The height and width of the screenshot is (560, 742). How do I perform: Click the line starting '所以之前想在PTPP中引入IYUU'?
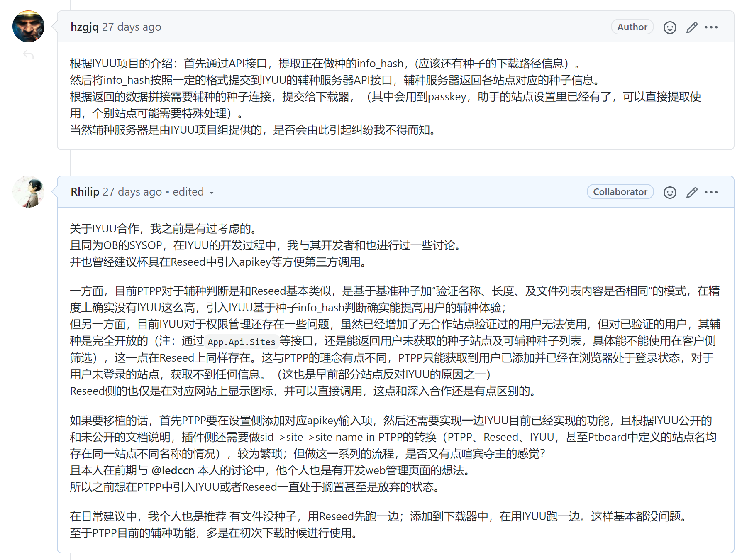[256, 487]
